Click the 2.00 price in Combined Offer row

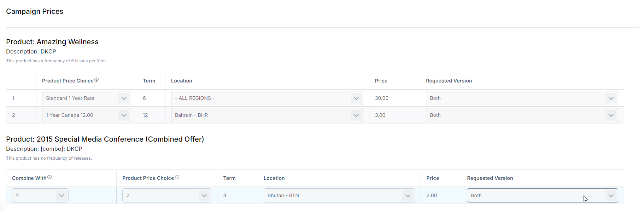tap(432, 195)
